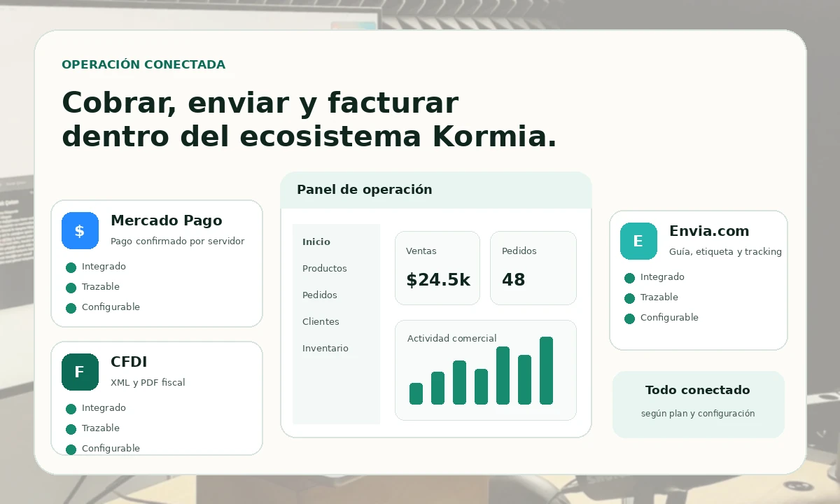Viewport: 840px width, 504px height.
Task: Open Productos in the panel sidebar
Action: pos(325,269)
